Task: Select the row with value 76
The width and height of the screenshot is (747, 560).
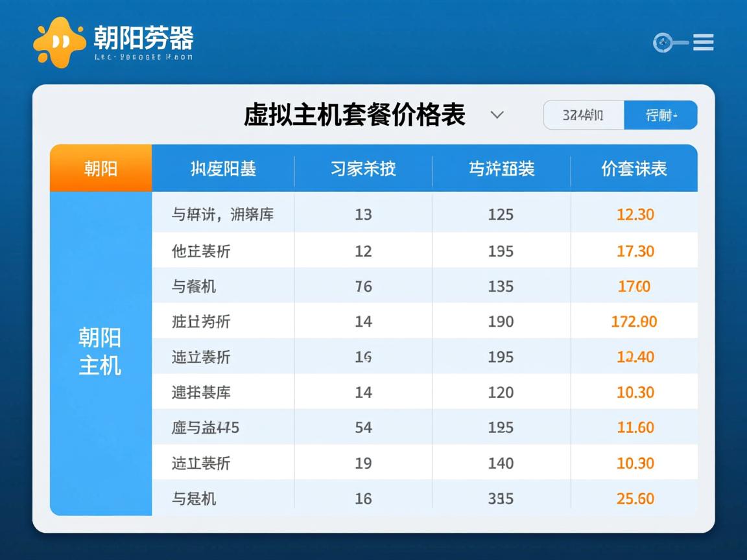Action: [363, 286]
